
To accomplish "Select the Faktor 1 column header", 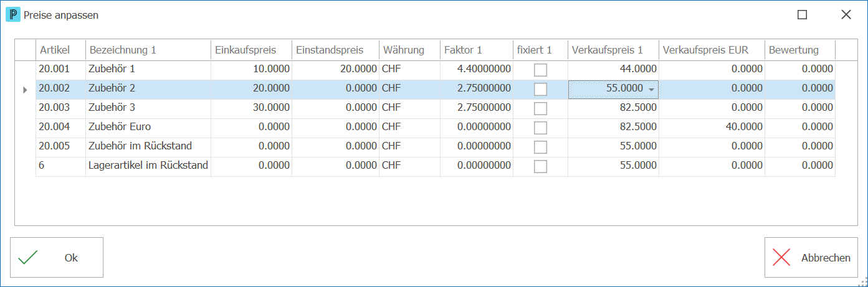I will click(x=477, y=50).
